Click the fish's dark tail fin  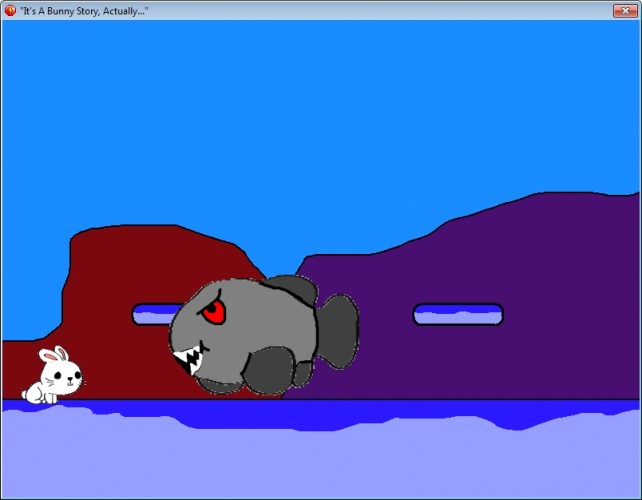[x=338, y=331]
